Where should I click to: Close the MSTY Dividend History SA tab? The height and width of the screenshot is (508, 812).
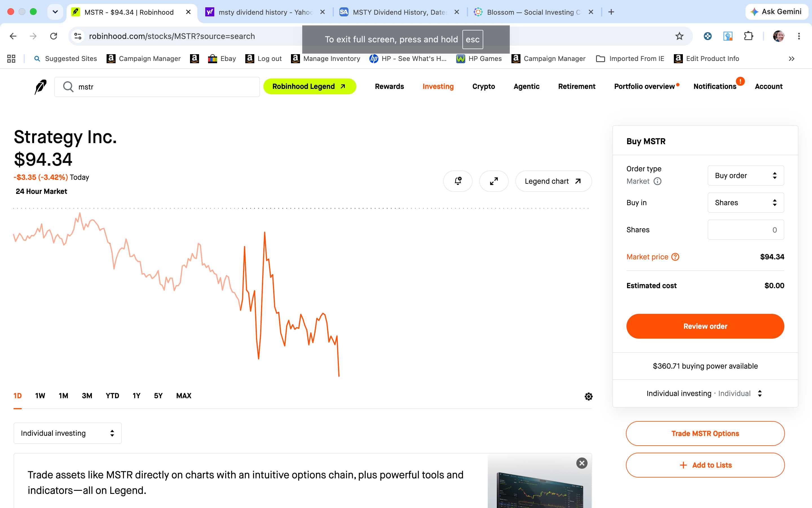point(457,12)
